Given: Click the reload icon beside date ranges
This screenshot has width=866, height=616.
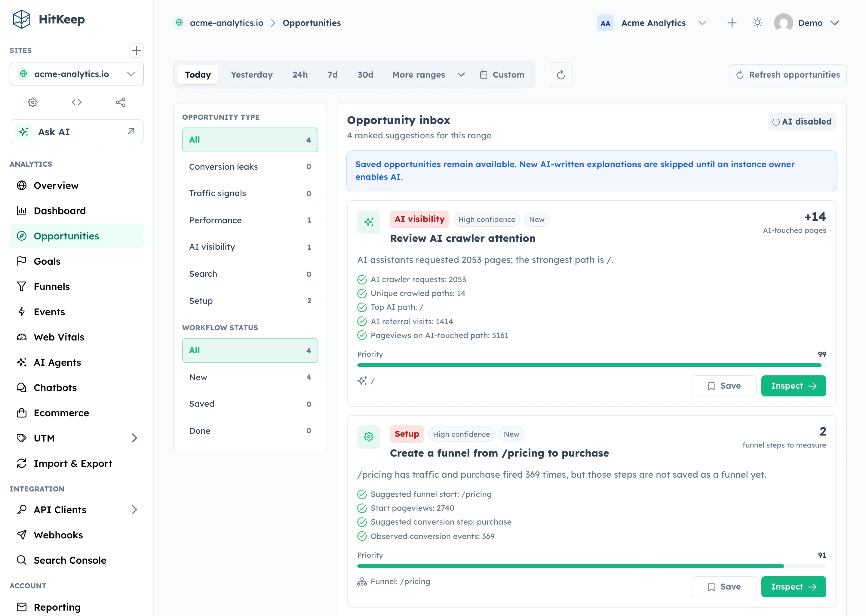Looking at the screenshot, I should [x=561, y=75].
